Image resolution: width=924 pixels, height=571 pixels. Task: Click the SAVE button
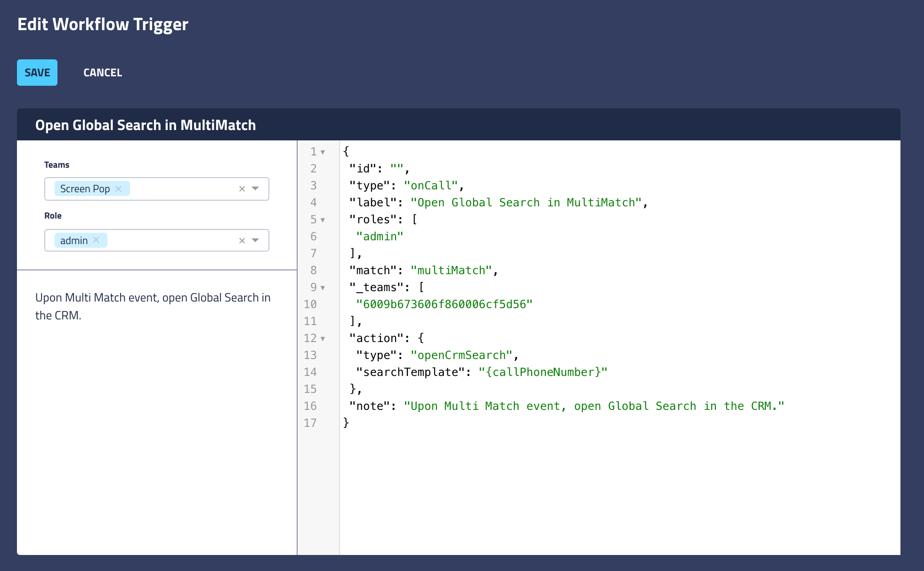click(x=37, y=73)
